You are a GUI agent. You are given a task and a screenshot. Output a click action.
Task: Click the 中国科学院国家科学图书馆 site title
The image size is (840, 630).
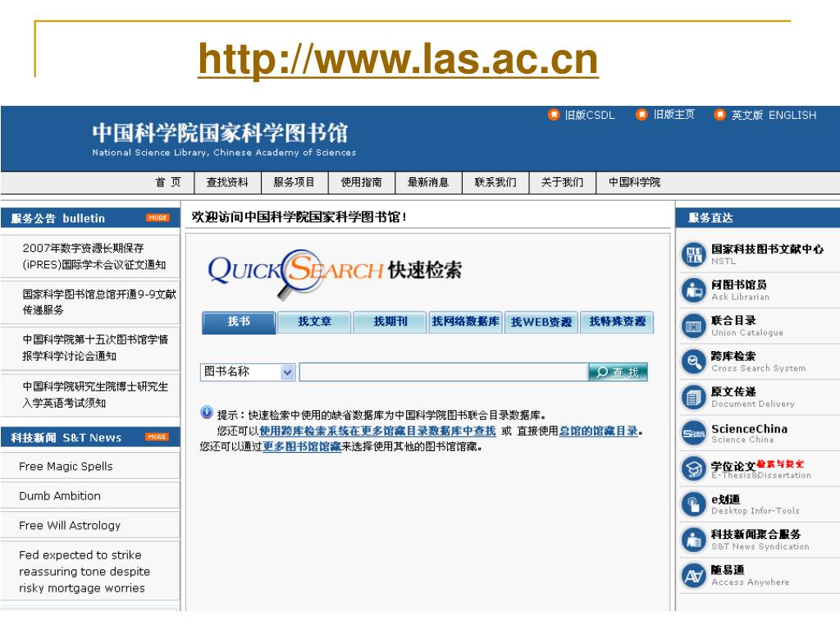220,133
